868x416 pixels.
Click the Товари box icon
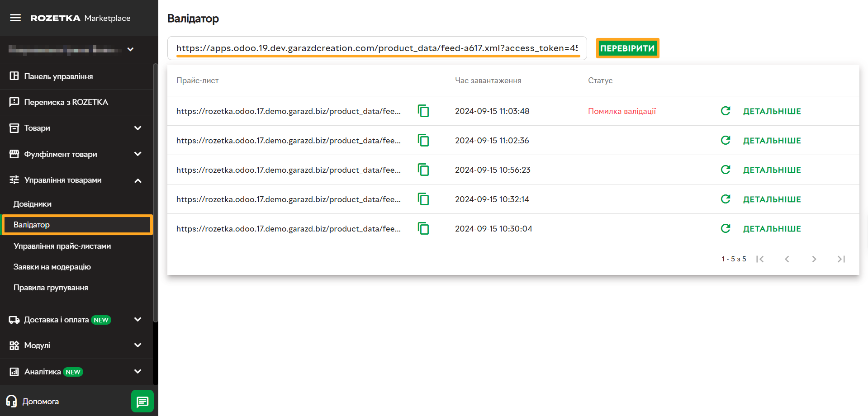tap(14, 128)
